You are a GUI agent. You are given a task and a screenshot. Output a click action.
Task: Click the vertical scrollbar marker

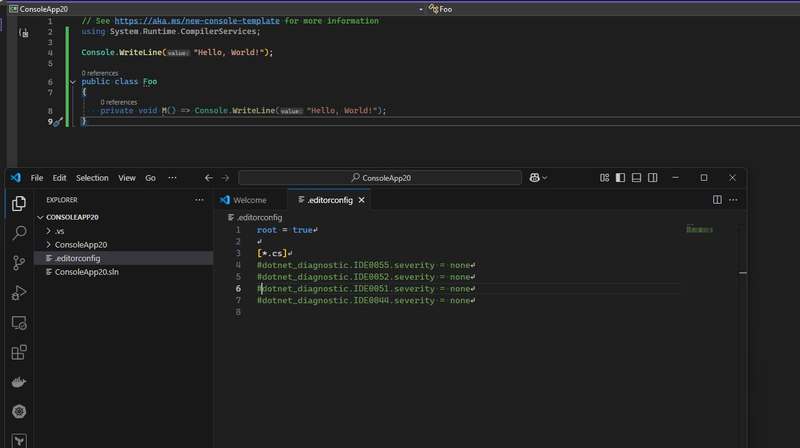click(x=743, y=273)
